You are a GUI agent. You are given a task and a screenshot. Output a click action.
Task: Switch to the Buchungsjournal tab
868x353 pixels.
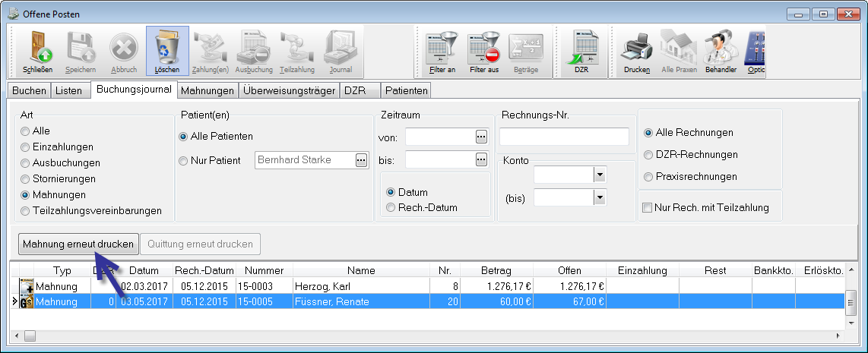coord(134,89)
